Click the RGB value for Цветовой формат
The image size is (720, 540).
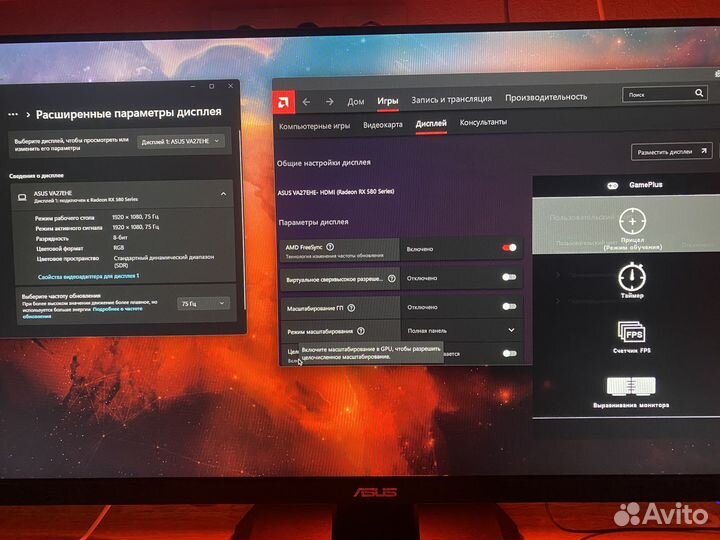(119, 248)
